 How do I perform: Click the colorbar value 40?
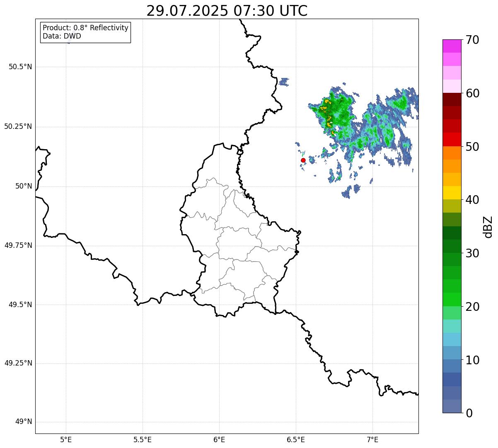pyautogui.click(x=472, y=200)
